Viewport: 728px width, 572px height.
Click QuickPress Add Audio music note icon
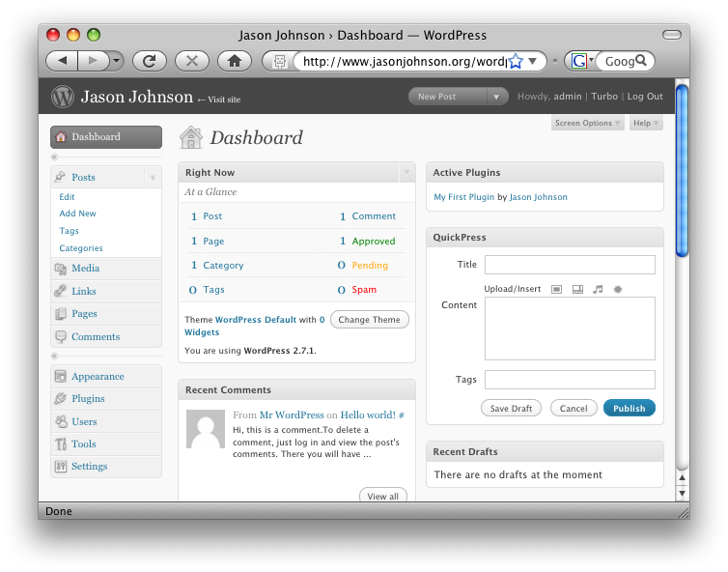coord(598,290)
